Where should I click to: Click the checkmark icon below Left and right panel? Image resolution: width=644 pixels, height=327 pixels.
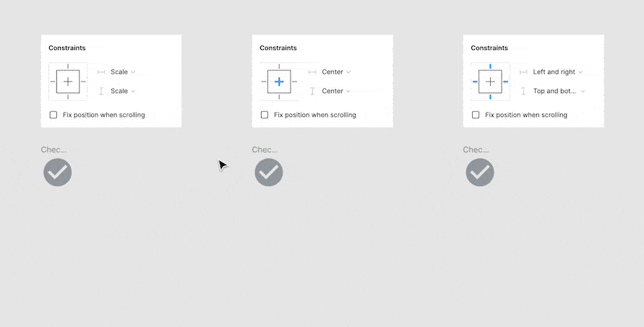[480, 173]
